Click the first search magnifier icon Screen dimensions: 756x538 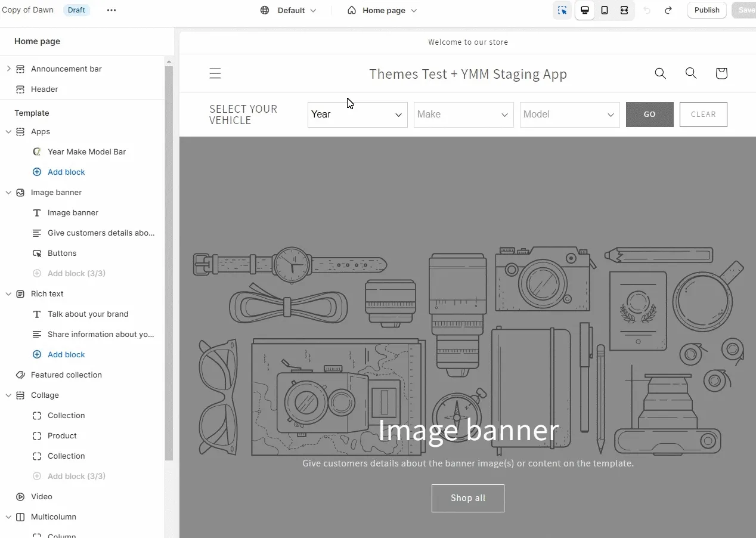(x=660, y=73)
